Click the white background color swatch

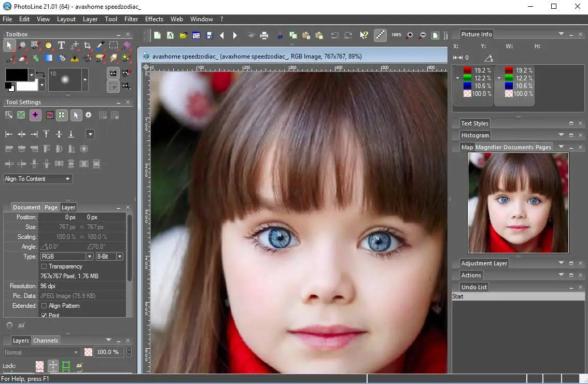point(27,86)
